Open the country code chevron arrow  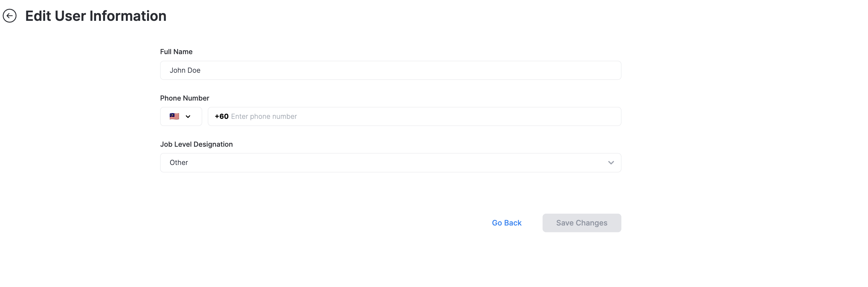tap(188, 117)
